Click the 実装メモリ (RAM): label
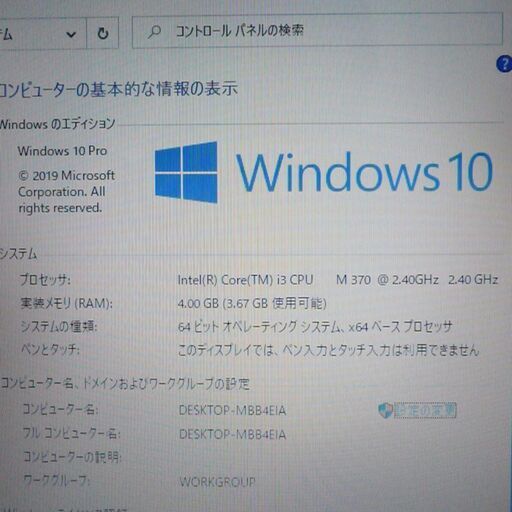This screenshot has height=512, width=512. tap(66, 303)
